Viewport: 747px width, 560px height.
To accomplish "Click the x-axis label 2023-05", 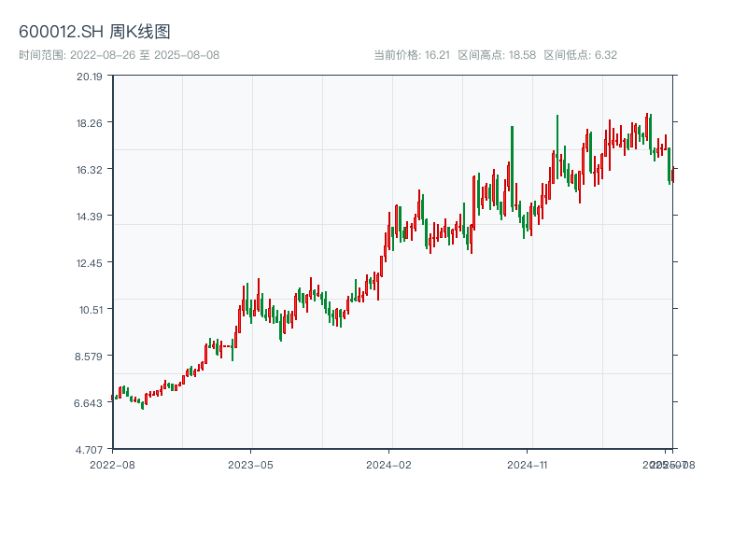I will (x=250, y=465).
